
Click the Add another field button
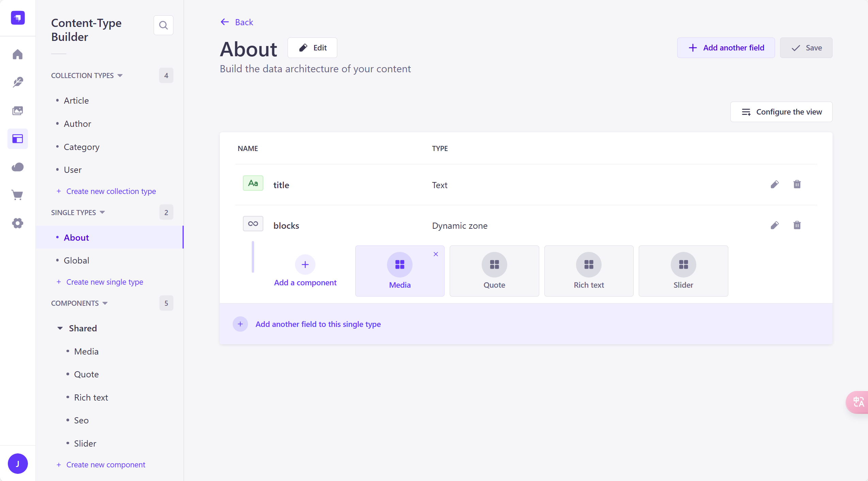(726, 48)
